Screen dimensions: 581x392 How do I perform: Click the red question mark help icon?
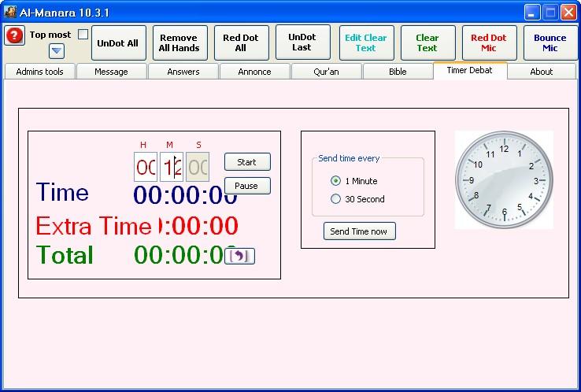pos(14,35)
